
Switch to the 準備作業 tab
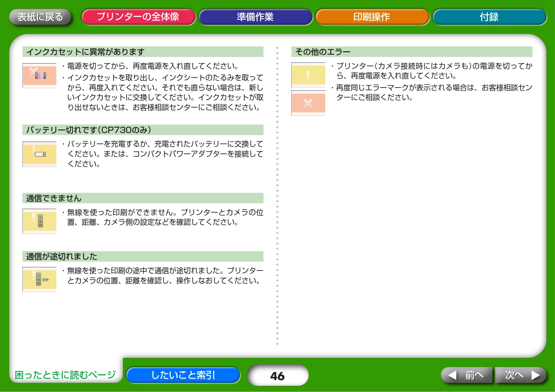pyautogui.click(x=255, y=17)
